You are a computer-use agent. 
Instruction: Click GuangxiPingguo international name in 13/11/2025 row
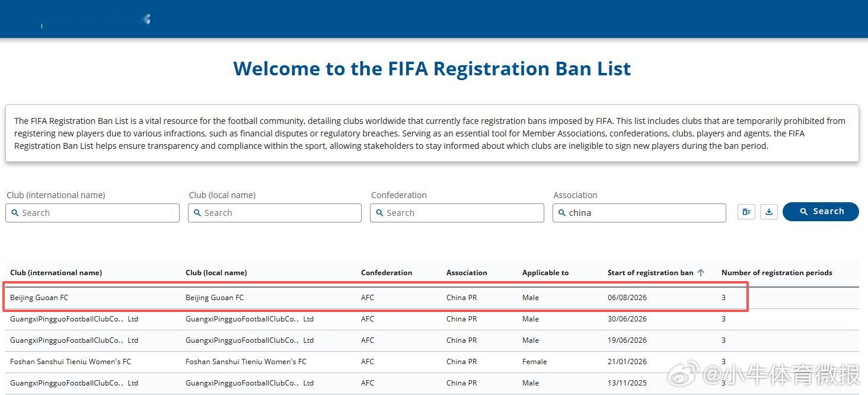click(x=74, y=383)
